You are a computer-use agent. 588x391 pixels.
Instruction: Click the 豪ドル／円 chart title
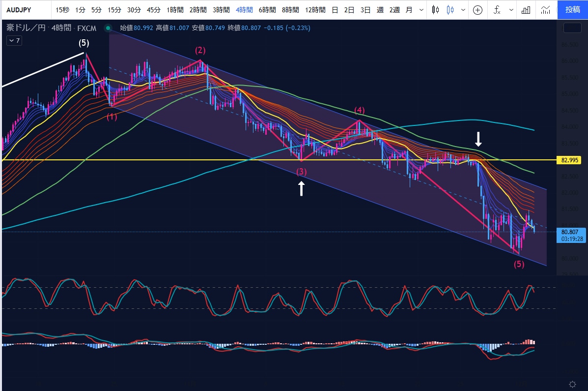click(26, 28)
